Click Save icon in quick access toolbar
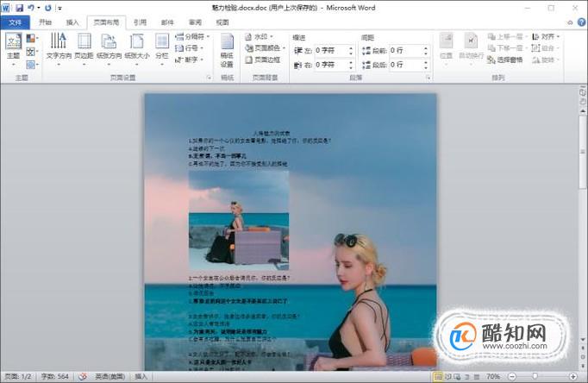The width and height of the screenshot is (588, 383). [19, 8]
